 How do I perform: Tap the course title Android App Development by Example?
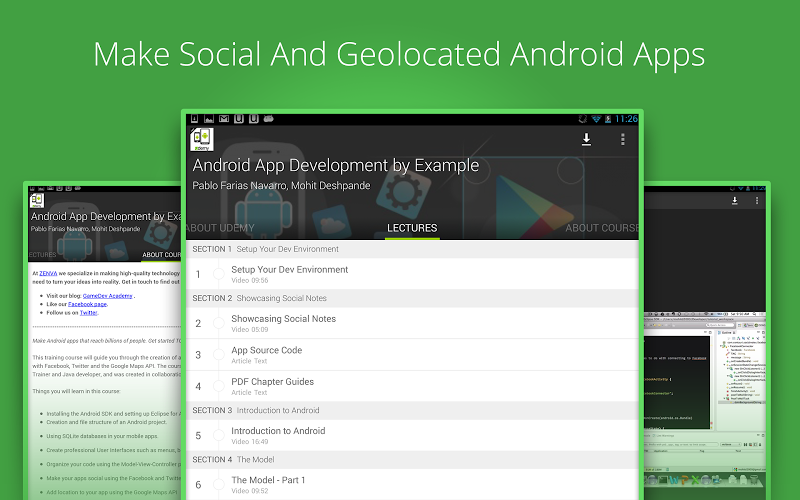[x=336, y=165]
